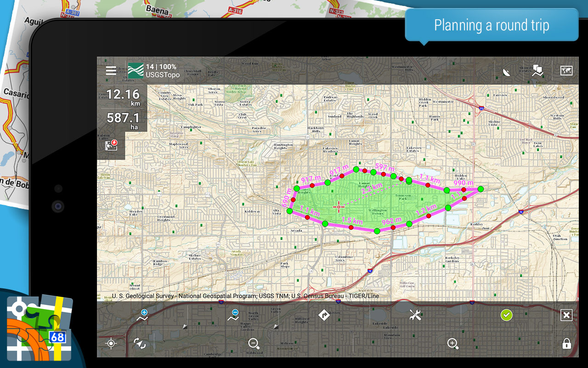Viewport: 588px width, 368px height.
Task: Add a new point to the route
Action: [x=142, y=315]
